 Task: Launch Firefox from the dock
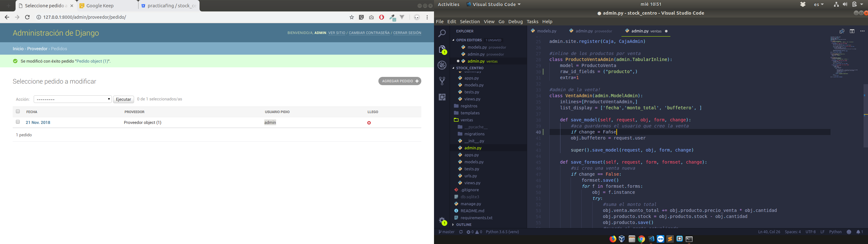pos(613,239)
